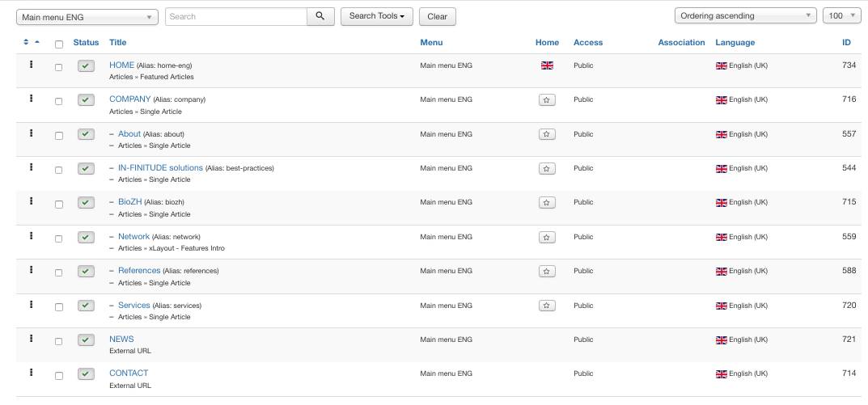Open Search Tools filter options

[377, 16]
